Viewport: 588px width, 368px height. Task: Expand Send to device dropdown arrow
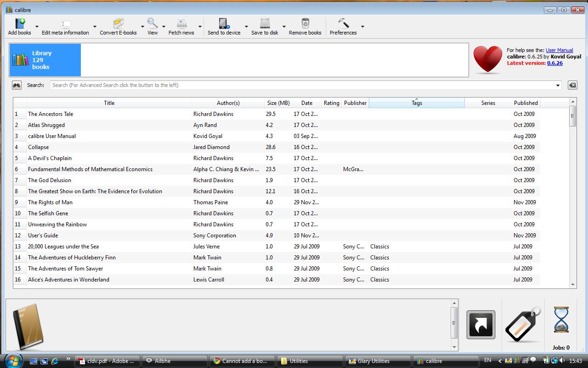click(246, 27)
